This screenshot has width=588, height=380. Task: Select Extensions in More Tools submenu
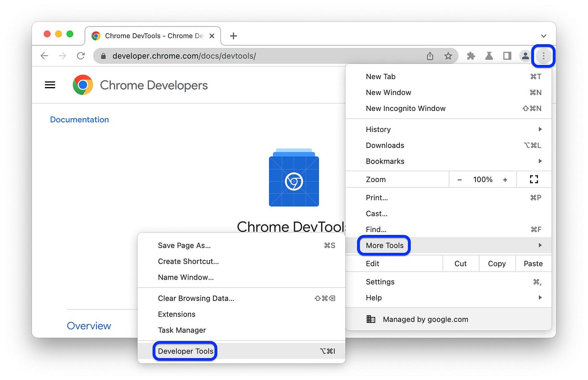pos(241,314)
